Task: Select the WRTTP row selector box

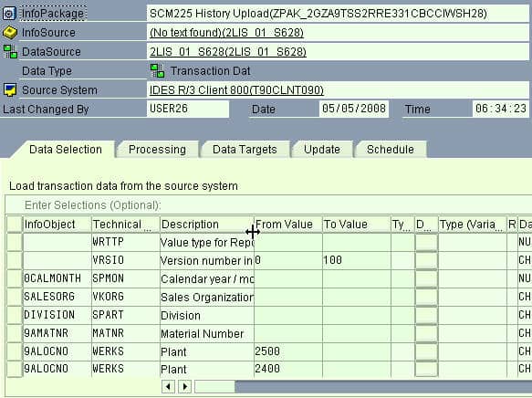Action: tap(15, 242)
